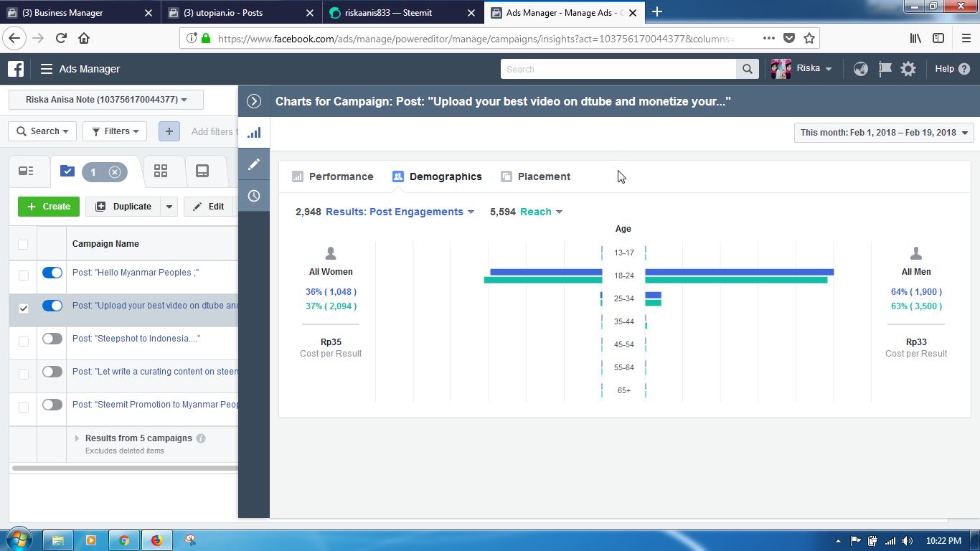980x551 pixels.
Task: Toggle off the Hello Myanmar Peoples campaign
Action: tap(52, 273)
